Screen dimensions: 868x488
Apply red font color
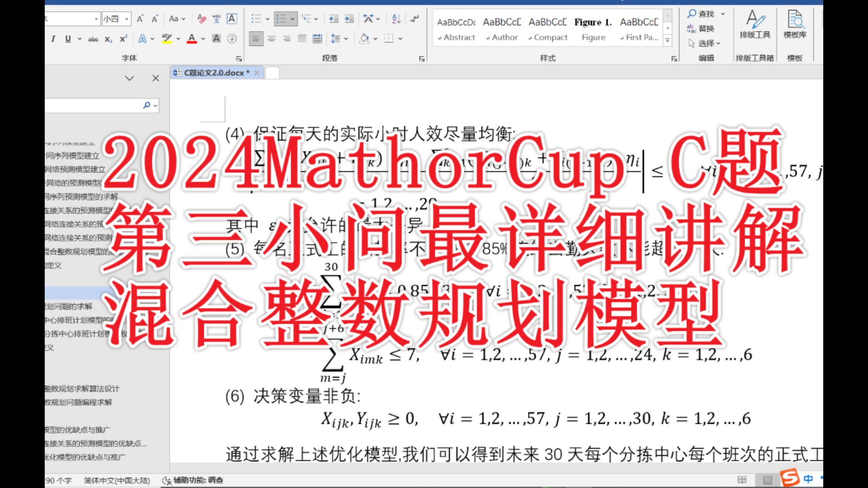[x=192, y=39]
